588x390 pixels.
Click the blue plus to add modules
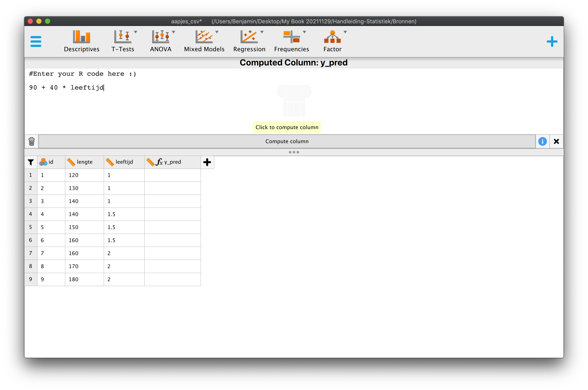(x=552, y=42)
